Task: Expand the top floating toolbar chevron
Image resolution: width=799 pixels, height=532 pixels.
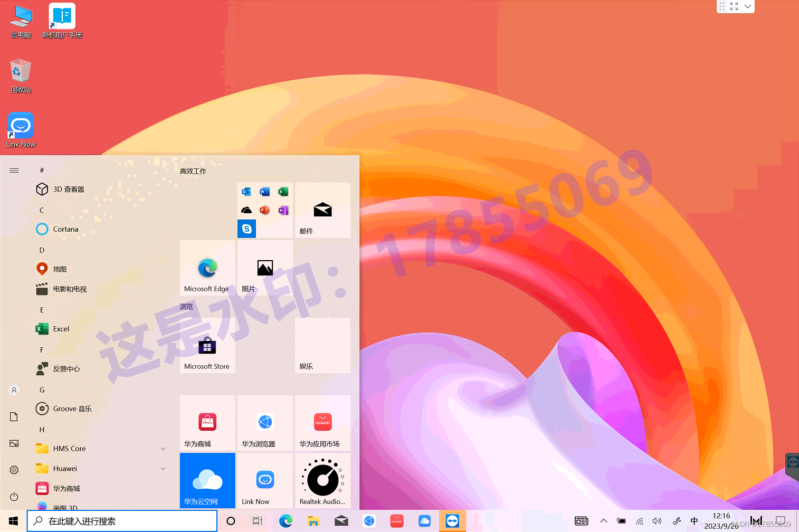Action: (x=748, y=6)
